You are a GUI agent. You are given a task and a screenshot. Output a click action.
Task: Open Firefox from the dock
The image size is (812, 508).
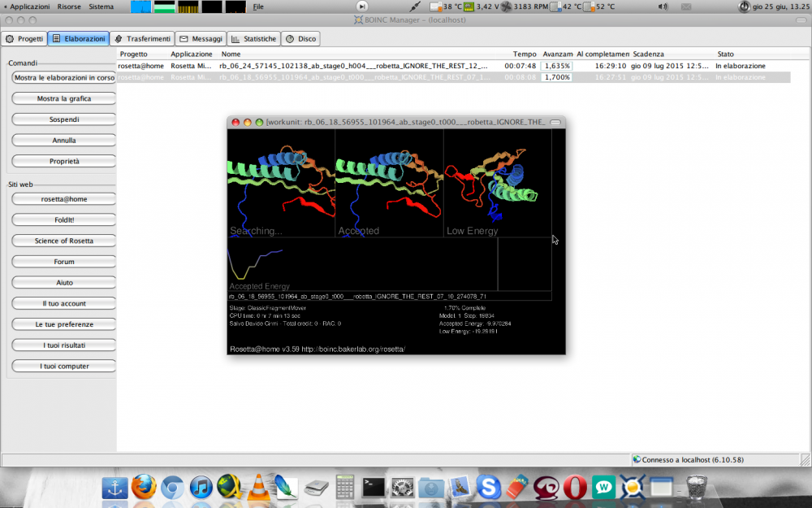click(x=143, y=487)
